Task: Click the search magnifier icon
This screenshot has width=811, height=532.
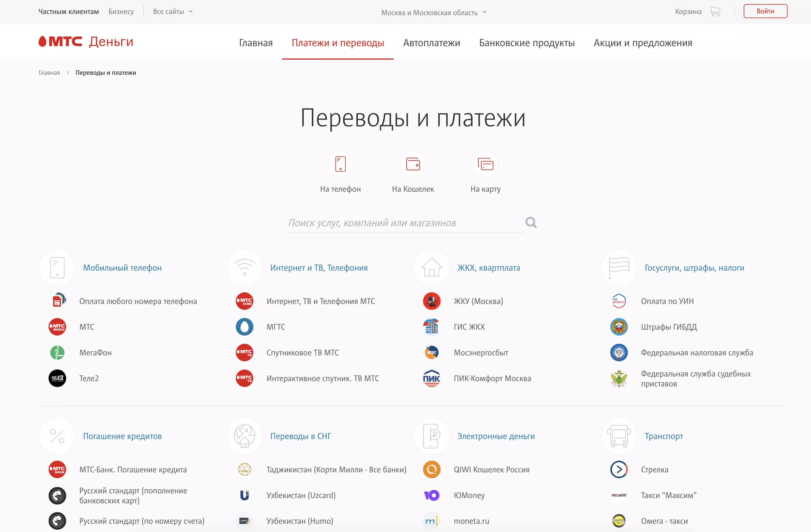Action: click(531, 223)
